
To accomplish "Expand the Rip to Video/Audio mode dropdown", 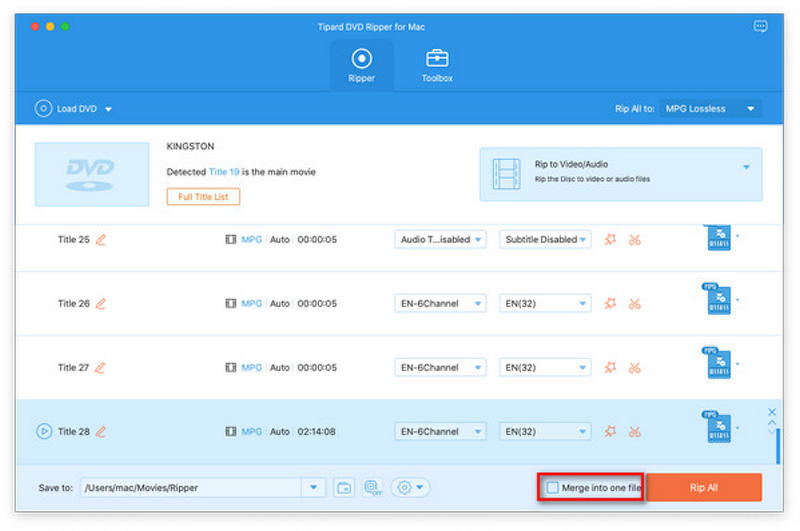I will (746, 167).
